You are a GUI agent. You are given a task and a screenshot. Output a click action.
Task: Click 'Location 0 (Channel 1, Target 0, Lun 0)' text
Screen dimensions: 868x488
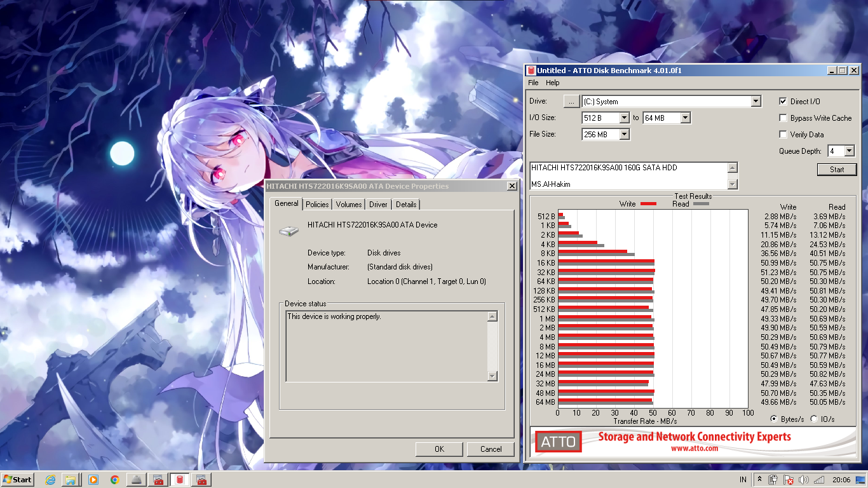pos(426,281)
